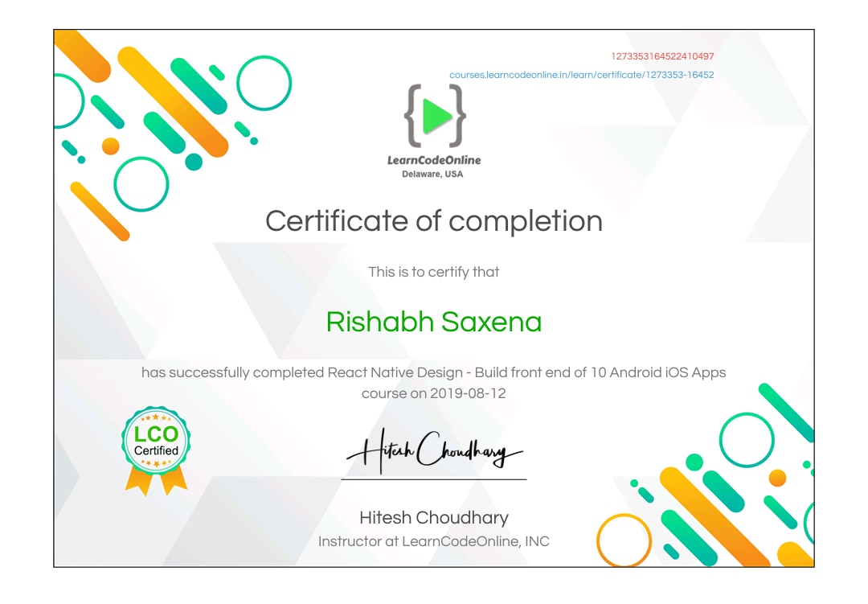
Task: Open the courses.learncodeonline.in certificate link
Action: point(581,75)
